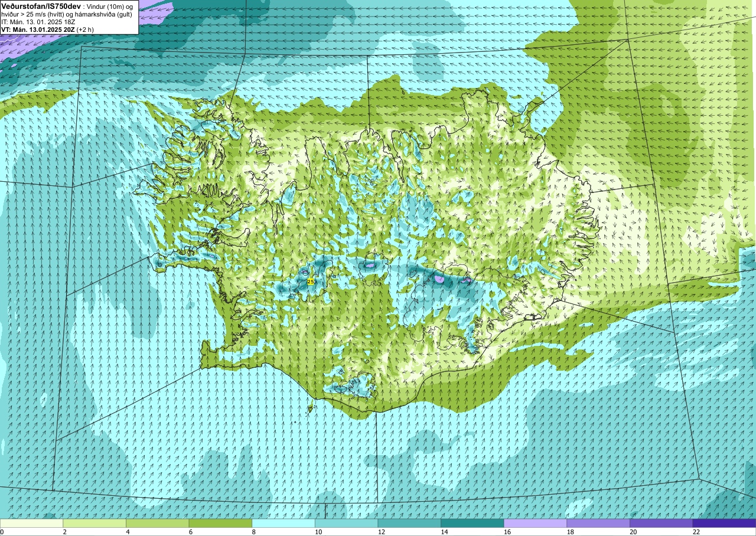
Task: Select the light cyan 8–10 legend swatch
Action: click(x=283, y=523)
